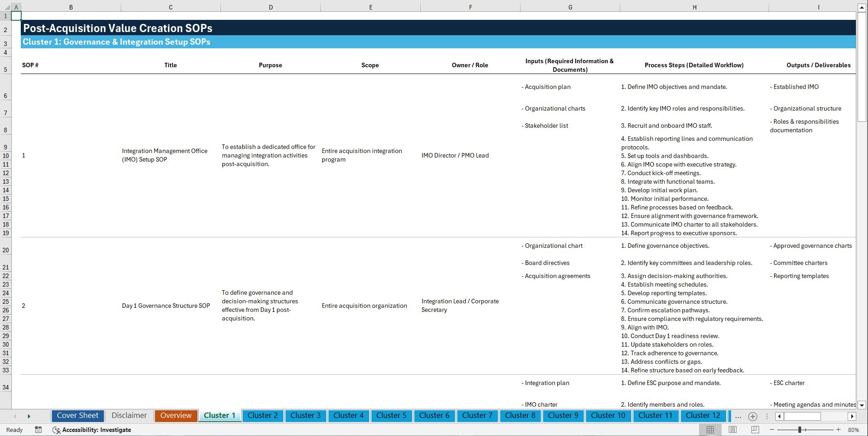
Task: Switch to Page Layout view icon
Action: tap(732, 430)
